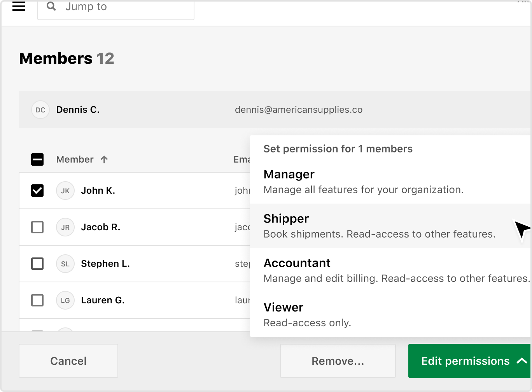Click the John K. JK avatar

(65, 191)
